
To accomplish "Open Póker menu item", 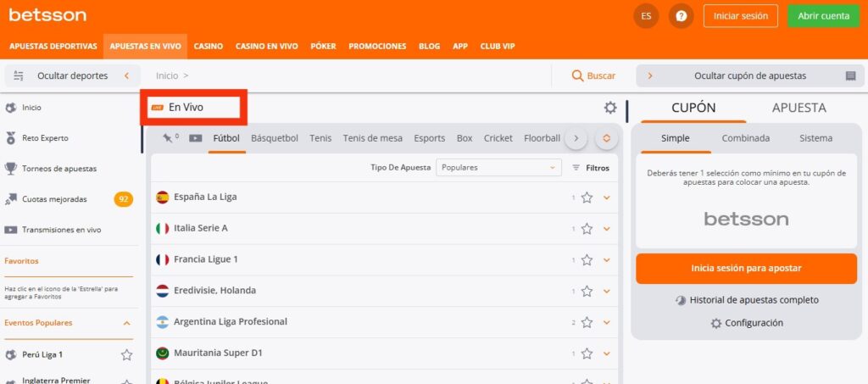I will (323, 47).
